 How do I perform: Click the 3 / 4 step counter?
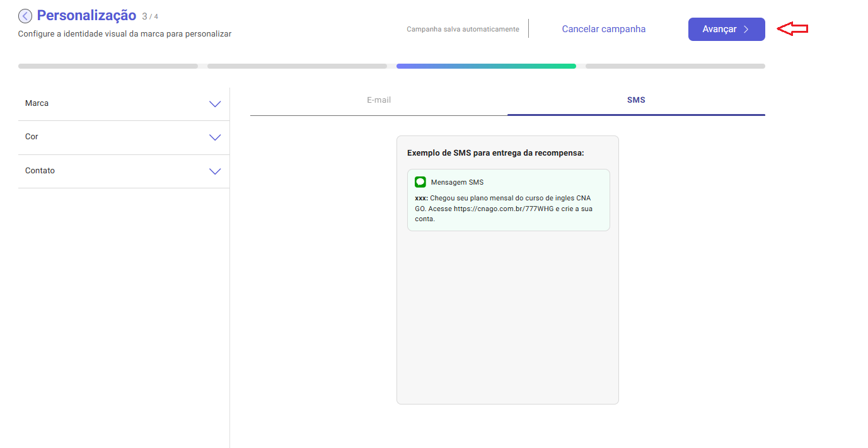[x=150, y=17]
